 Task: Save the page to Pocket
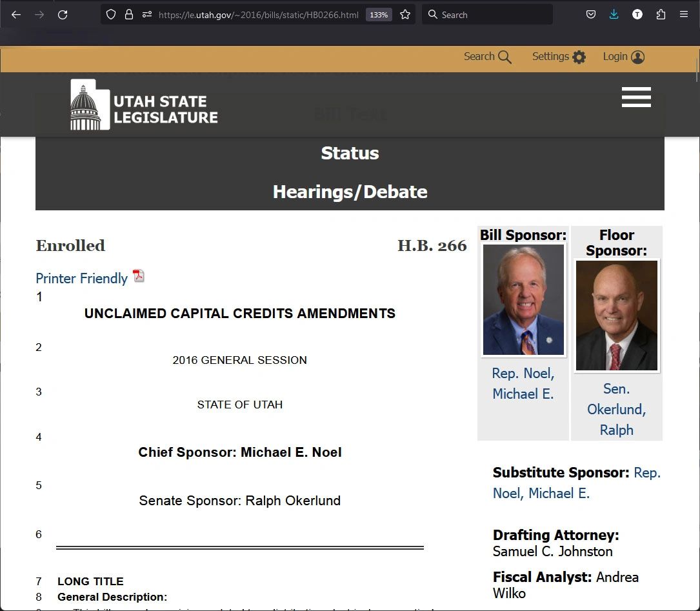590,15
